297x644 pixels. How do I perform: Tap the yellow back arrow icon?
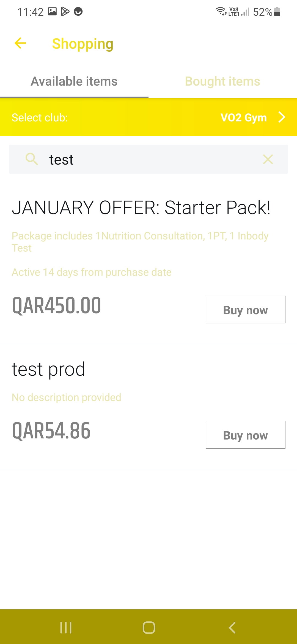pyautogui.click(x=20, y=43)
